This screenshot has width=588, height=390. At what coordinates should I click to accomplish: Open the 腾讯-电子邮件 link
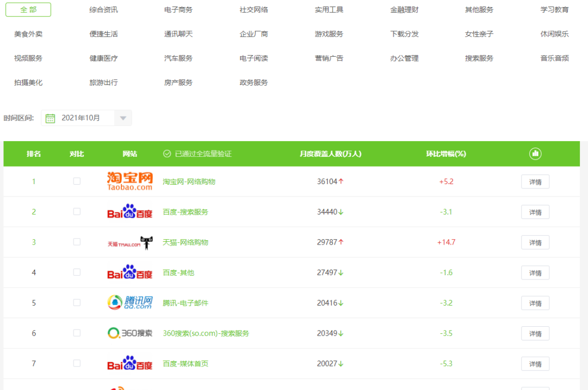(x=185, y=303)
